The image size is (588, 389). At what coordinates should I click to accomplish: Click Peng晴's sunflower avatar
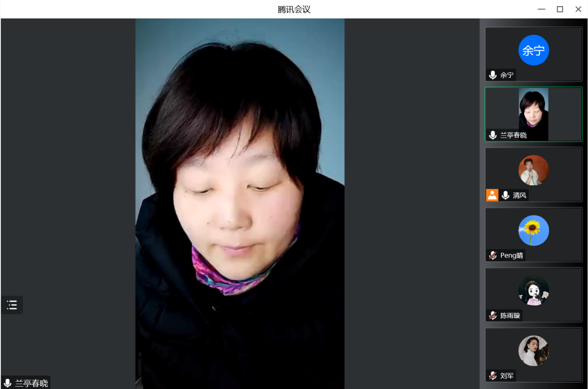point(533,230)
